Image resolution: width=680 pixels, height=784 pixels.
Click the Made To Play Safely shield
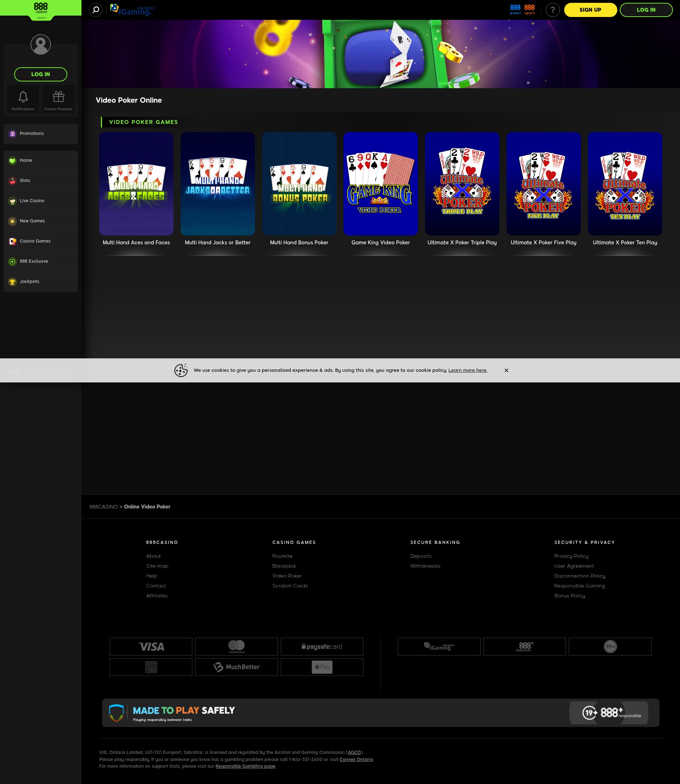[x=117, y=713]
